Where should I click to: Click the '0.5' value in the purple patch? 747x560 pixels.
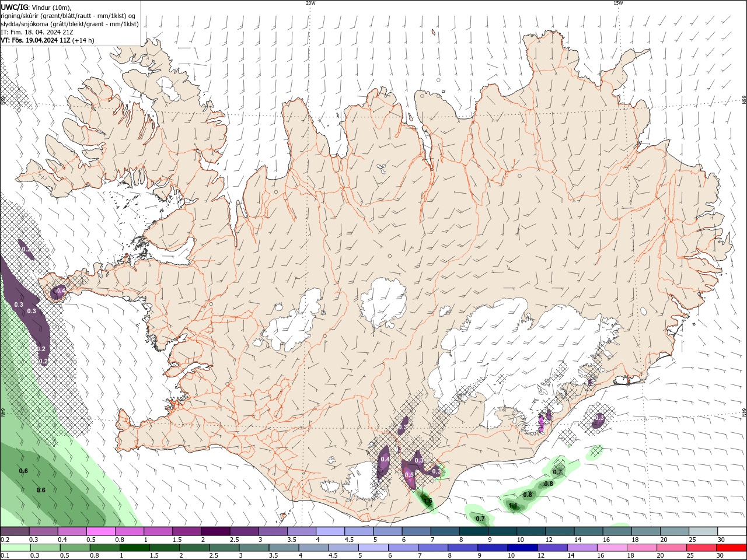pos(409,475)
